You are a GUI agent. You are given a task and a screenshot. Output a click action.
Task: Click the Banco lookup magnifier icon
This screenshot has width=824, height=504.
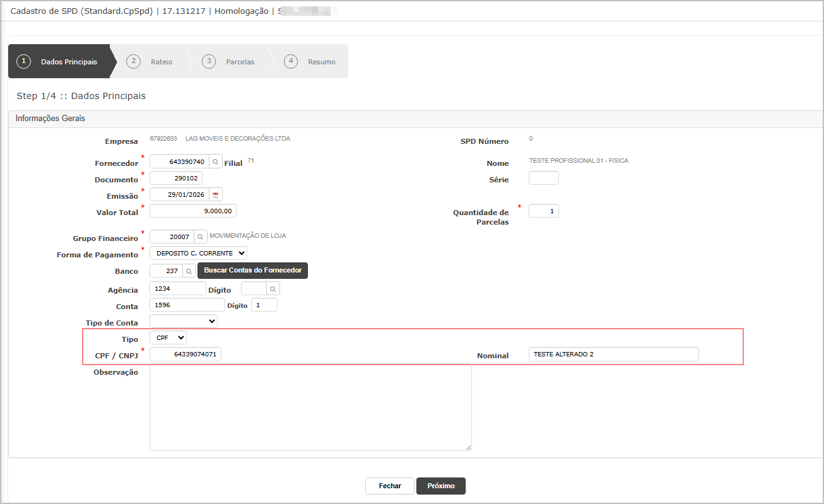[189, 271]
